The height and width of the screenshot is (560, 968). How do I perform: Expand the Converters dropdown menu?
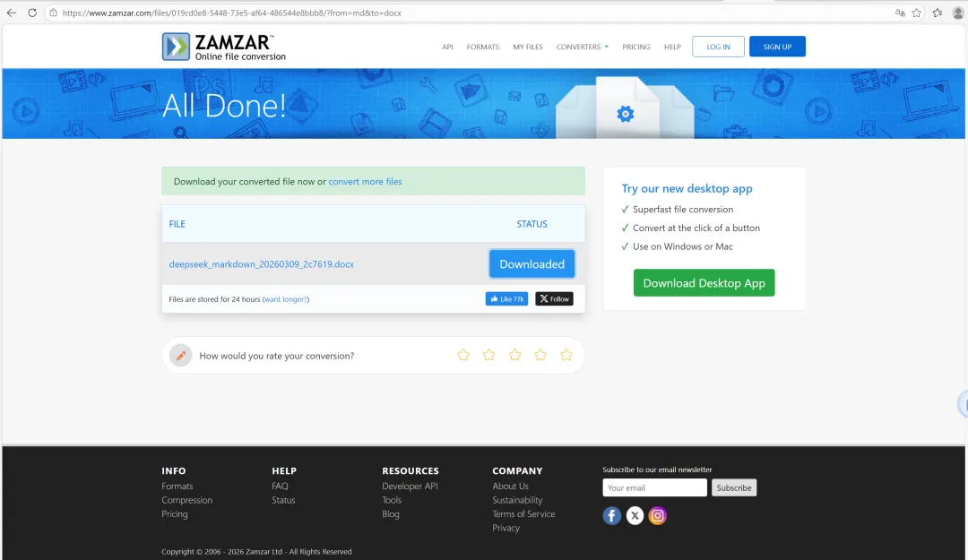pyautogui.click(x=583, y=47)
